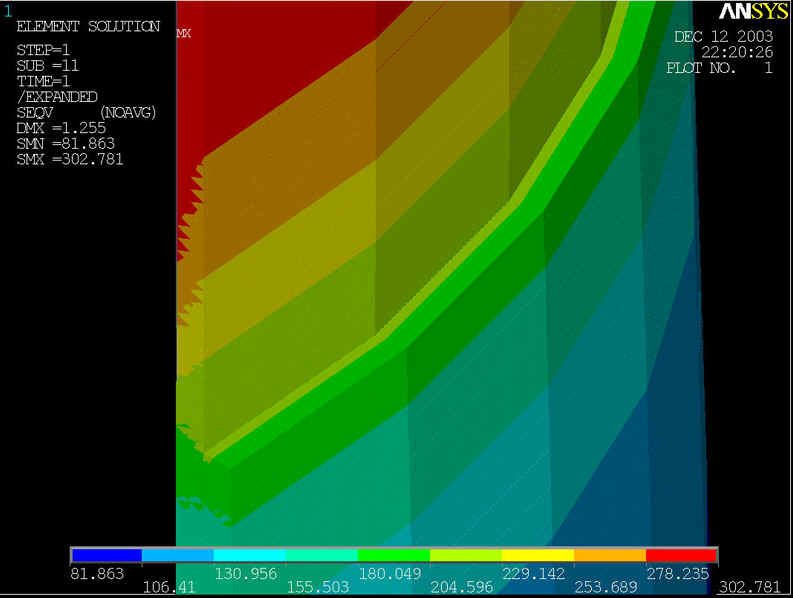This screenshot has height=598, width=793.
Task: Click the (NOAVG) label
Action: coord(130,113)
